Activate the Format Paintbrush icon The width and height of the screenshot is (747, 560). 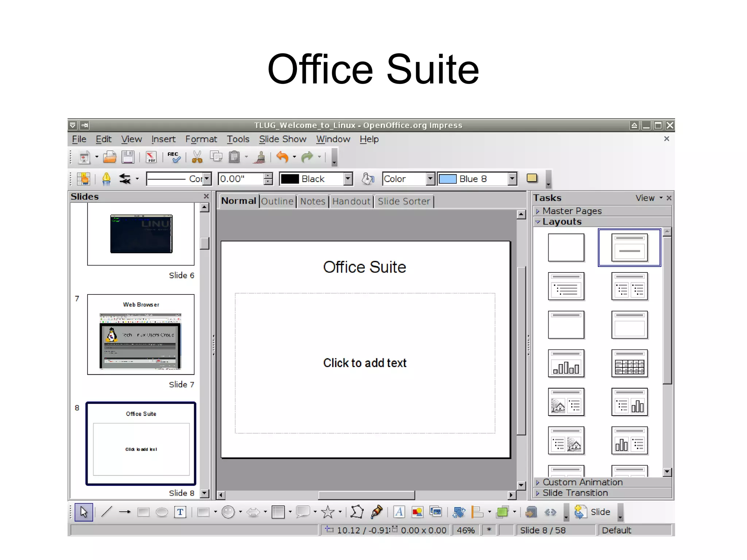click(260, 157)
